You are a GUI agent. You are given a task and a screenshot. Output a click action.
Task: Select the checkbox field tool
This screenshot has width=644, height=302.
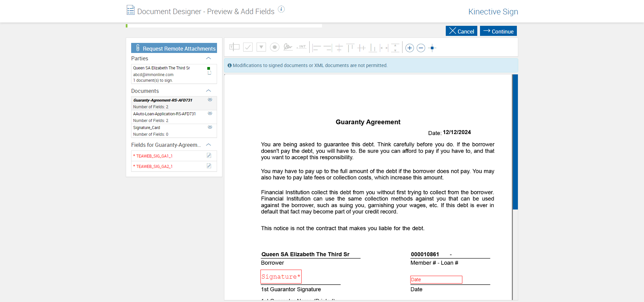coord(248,47)
